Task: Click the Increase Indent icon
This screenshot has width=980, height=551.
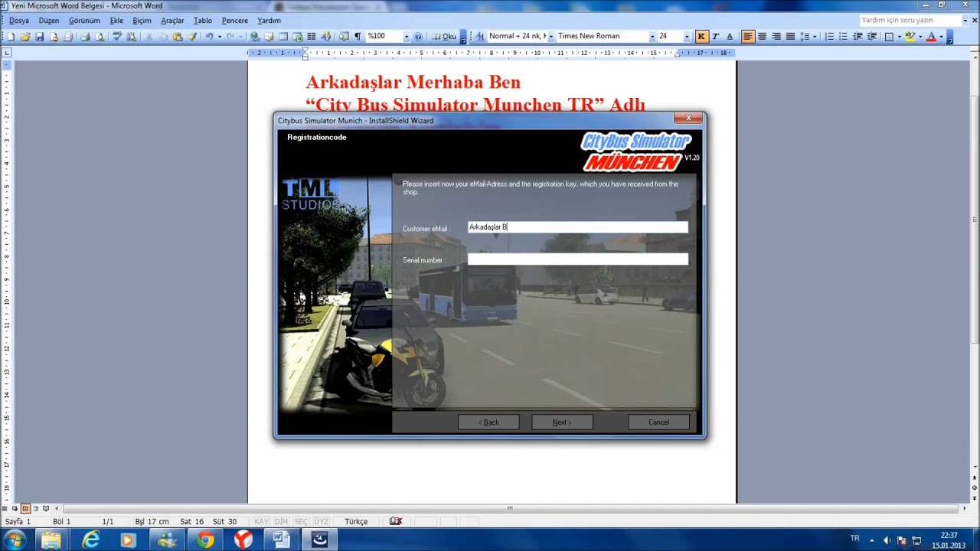Action: click(x=871, y=36)
